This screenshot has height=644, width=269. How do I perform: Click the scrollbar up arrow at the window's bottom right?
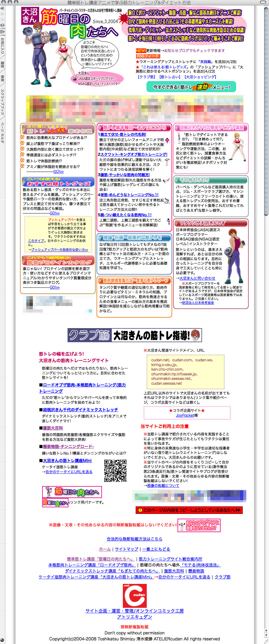pyautogui.click(x=266, y=630)
